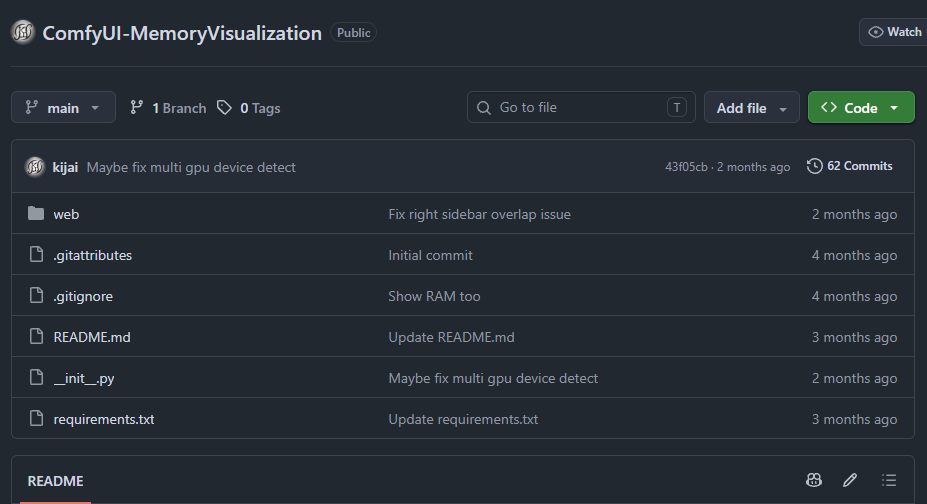The image size is (927, 504).
Task: Click the file icon for .gitattributes
Action: click(36, 255)
